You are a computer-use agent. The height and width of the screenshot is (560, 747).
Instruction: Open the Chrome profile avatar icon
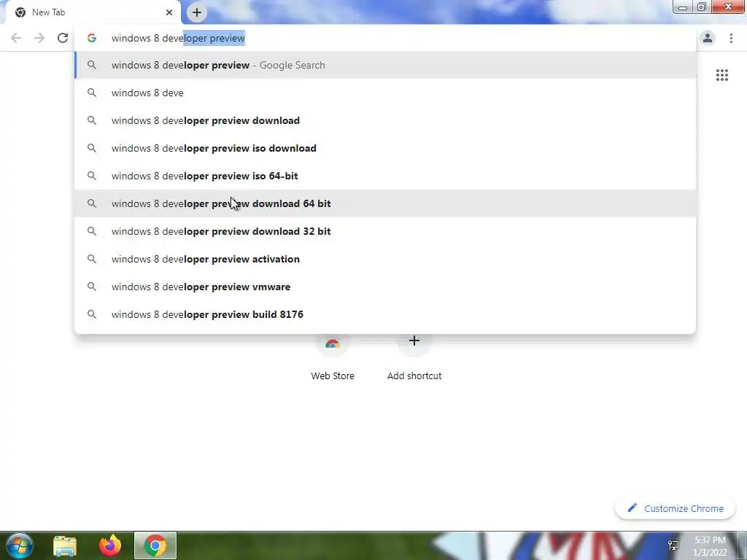tap(708, 38)
